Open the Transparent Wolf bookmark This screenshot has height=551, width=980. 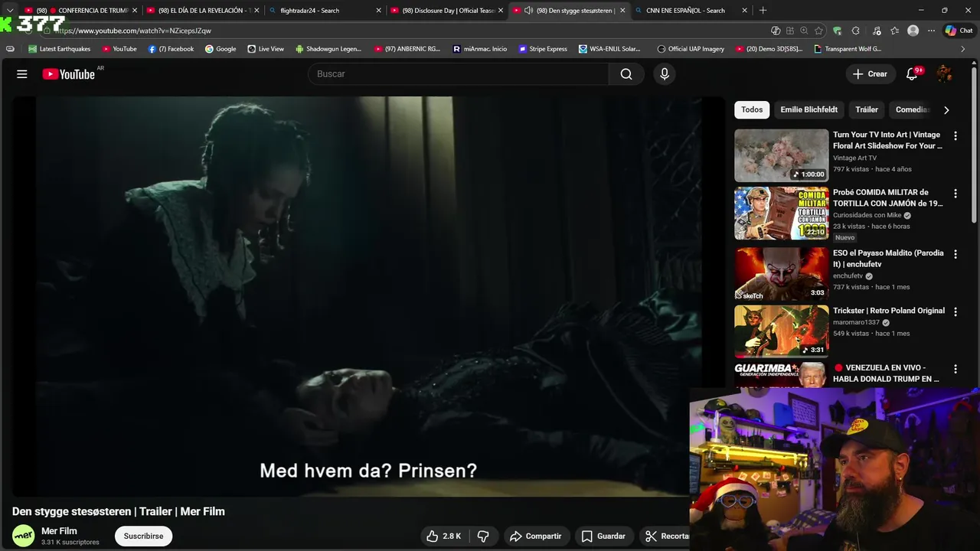click(848, 49)
